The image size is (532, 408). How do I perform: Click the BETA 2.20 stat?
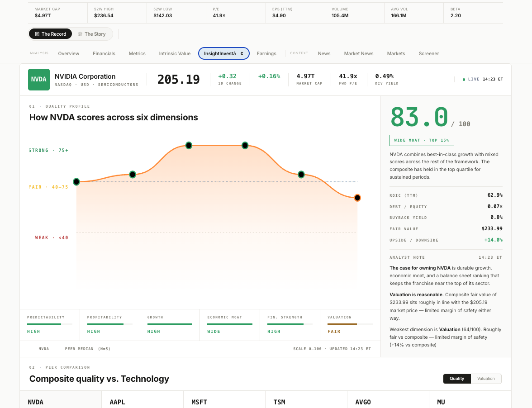coord(473,13)
